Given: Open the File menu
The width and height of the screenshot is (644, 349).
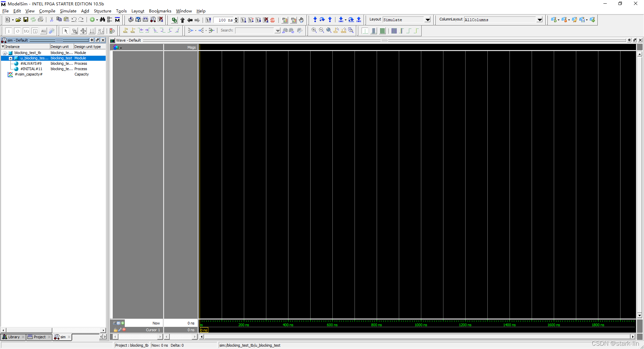Looking at the screenshot, I should click(x=5, y=11).
